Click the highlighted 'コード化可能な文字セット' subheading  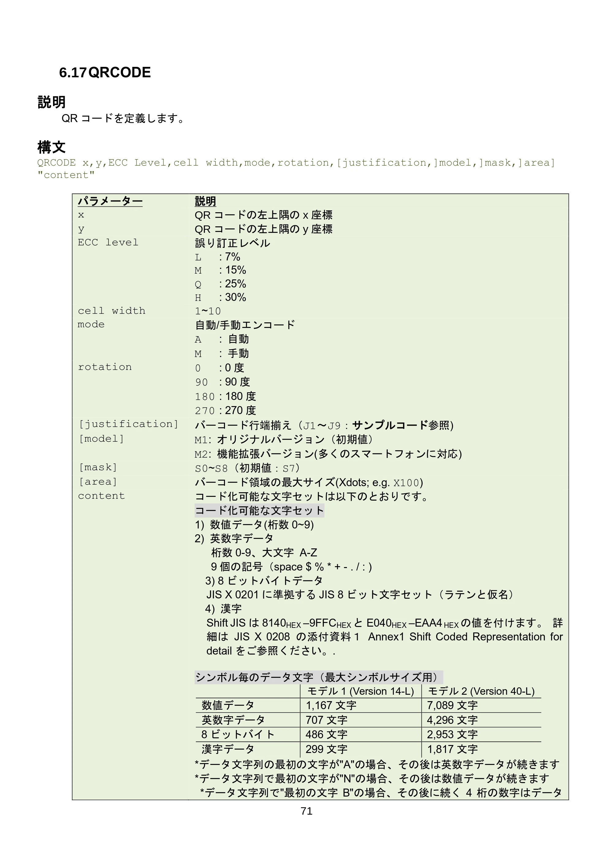tap(259, 510)
